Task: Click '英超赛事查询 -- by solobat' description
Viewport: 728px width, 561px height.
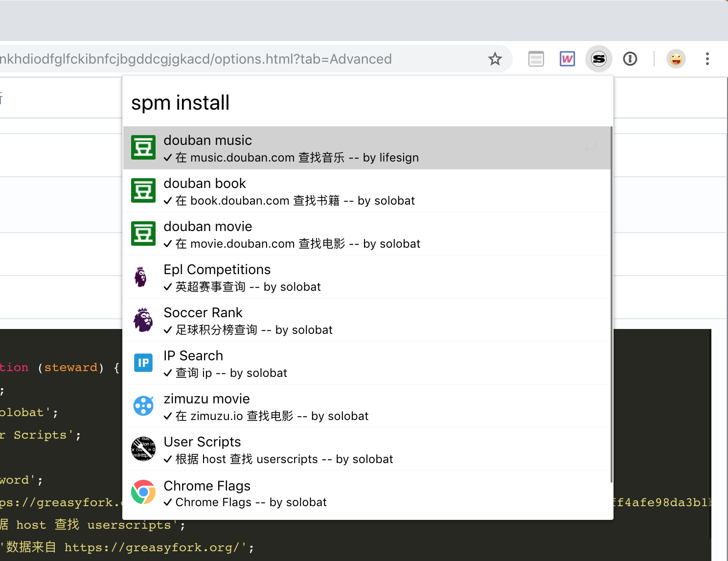Action: pos(248,287)
